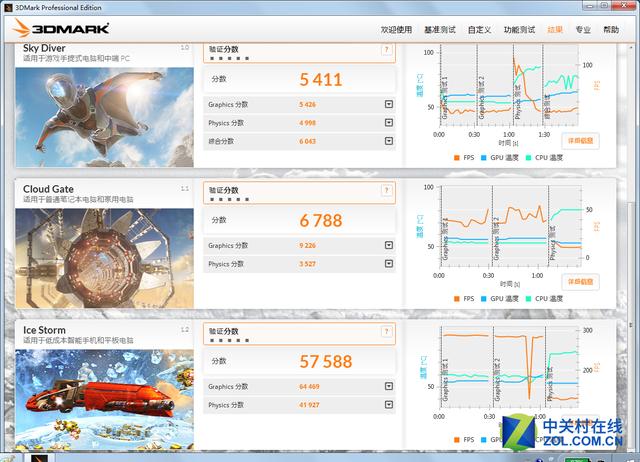
Task: Click the Cloud Gate validation help question icon
Action: coord(386,190)
